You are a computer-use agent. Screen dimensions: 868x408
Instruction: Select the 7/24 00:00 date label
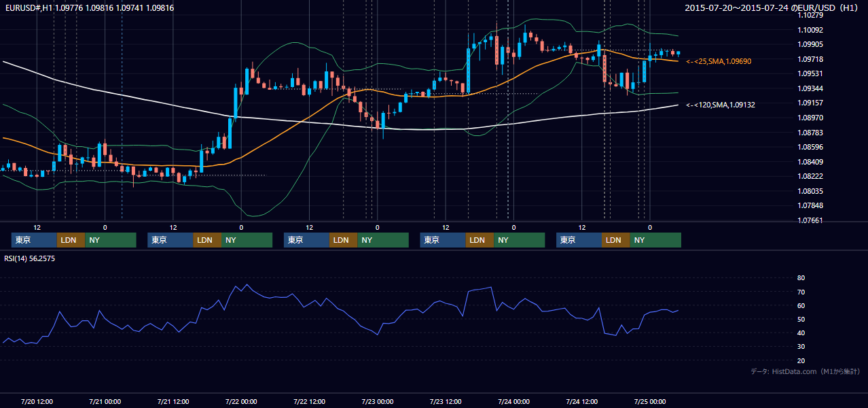(x=513, y=401)
